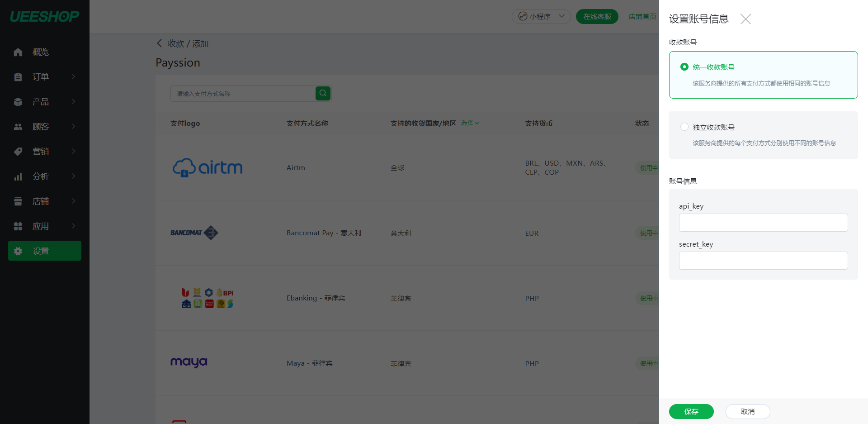Click the Airtm payment name text
Image resolution: width=868 pixels, height=424 pixels.
tap(296, 167)
